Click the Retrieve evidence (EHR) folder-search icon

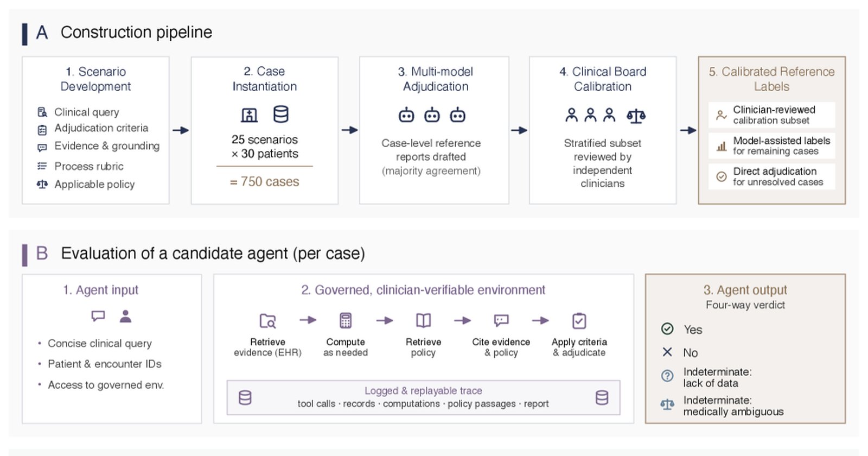point(268,321)
